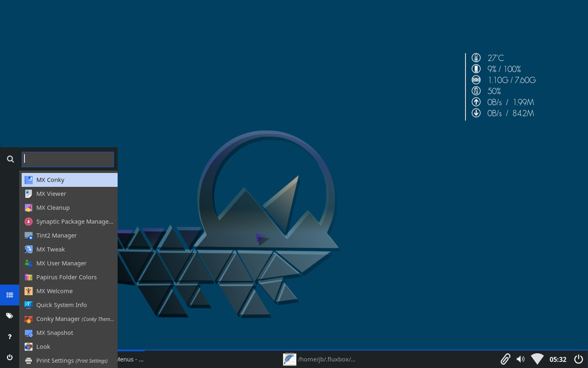
Task: Open the MX Tweak entry
Action: pos(69,249)
